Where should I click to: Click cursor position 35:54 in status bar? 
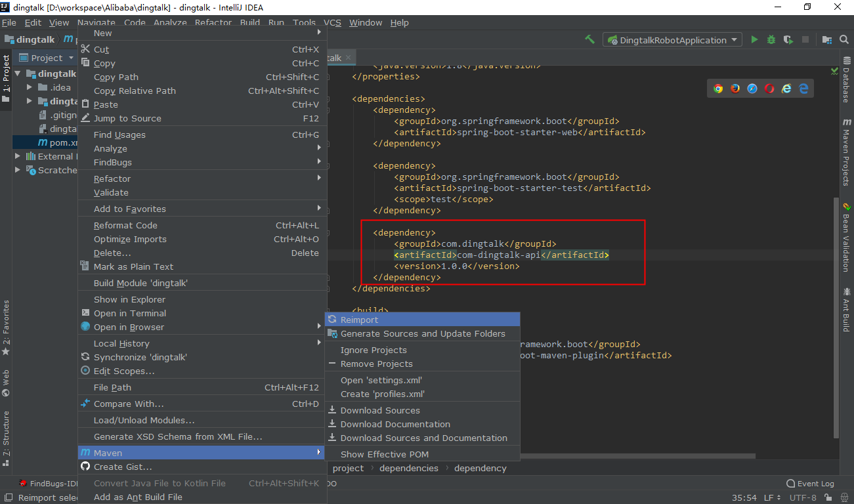(x=744, y=497)
